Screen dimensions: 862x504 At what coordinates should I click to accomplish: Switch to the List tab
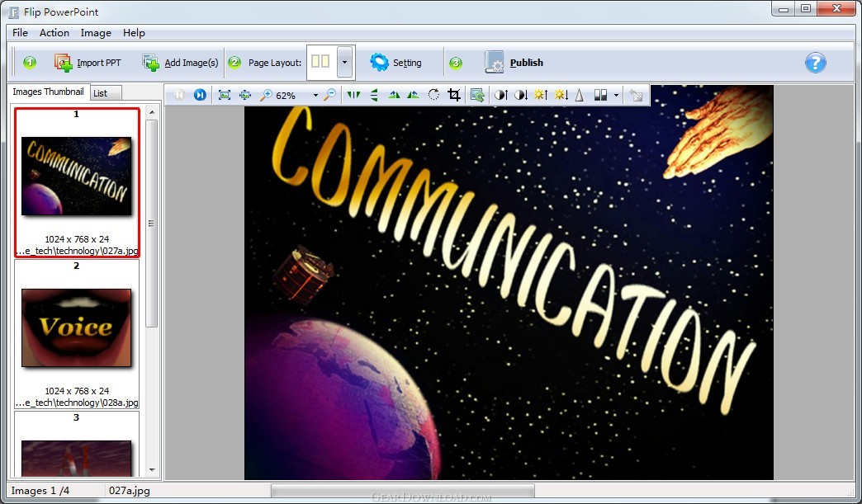[106, 92]
